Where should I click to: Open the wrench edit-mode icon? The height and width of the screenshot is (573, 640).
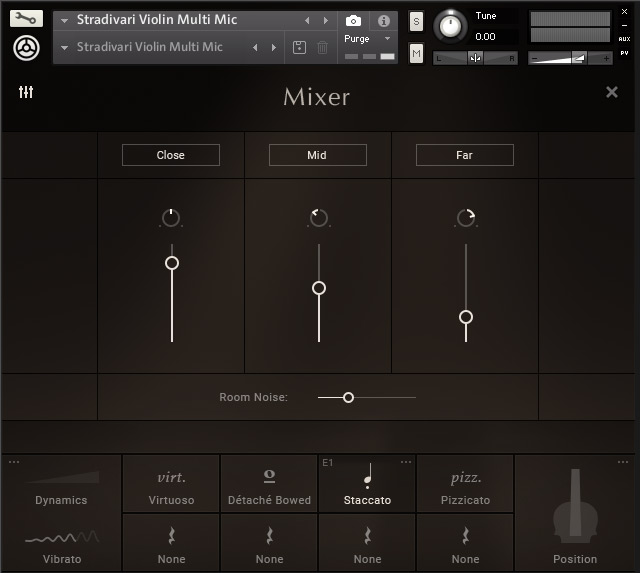pyautogui.click(x=26, y=18)
